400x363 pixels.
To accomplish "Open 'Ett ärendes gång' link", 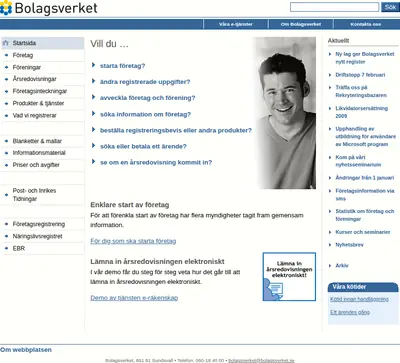I will point(350,312).
